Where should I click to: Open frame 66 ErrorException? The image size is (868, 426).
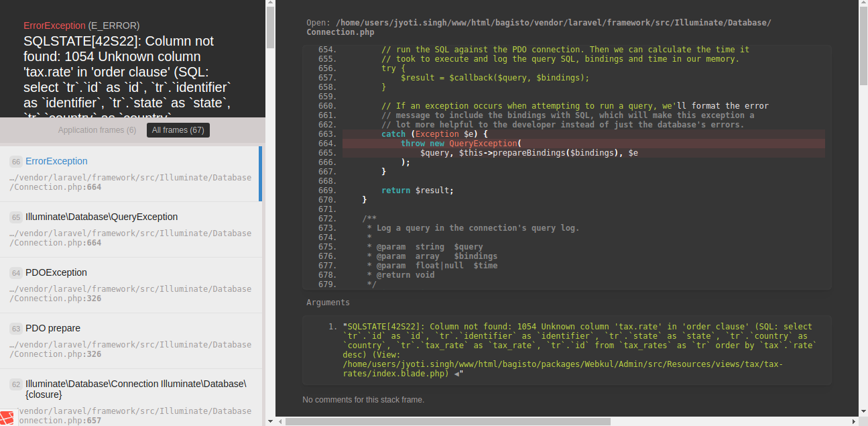131,174
